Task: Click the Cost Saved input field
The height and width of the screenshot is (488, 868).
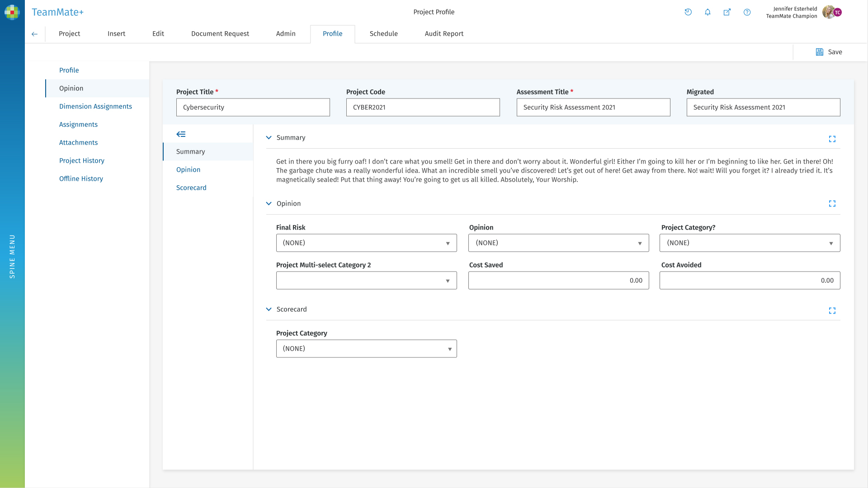Action: [558, 281]
